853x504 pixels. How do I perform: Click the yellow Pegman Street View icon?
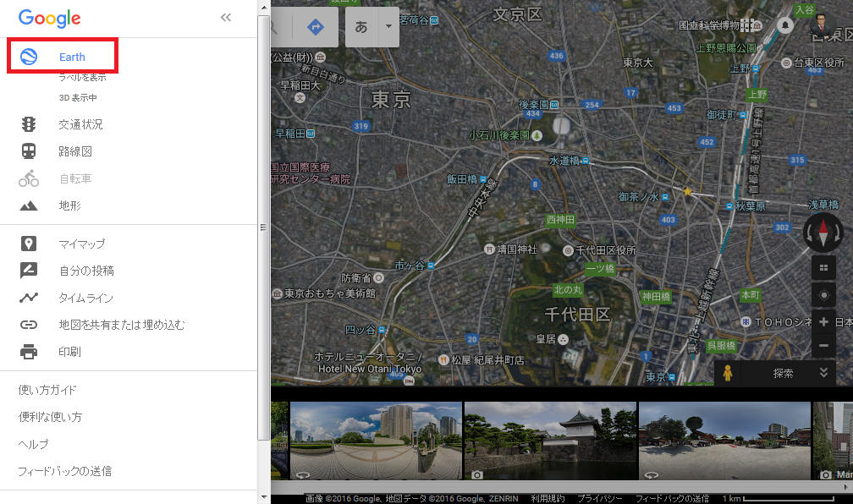click(x=728, y=373)
